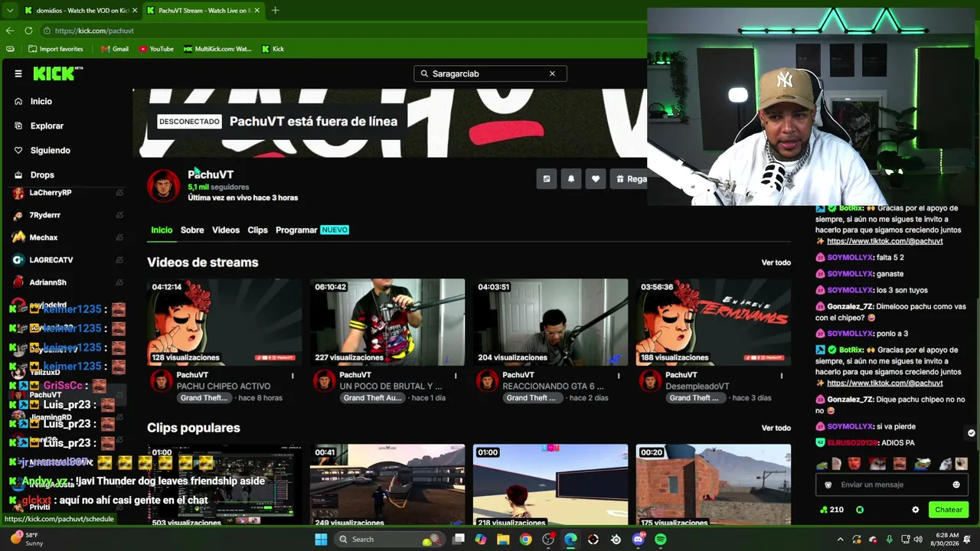Open a new browser tab

tap(275, 11)
